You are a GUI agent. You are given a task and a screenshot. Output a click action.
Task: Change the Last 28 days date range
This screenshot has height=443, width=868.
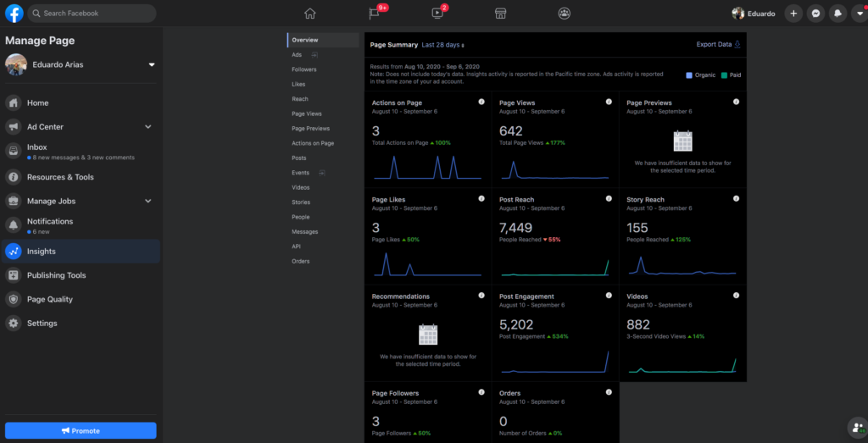click(x=442, y=45)
